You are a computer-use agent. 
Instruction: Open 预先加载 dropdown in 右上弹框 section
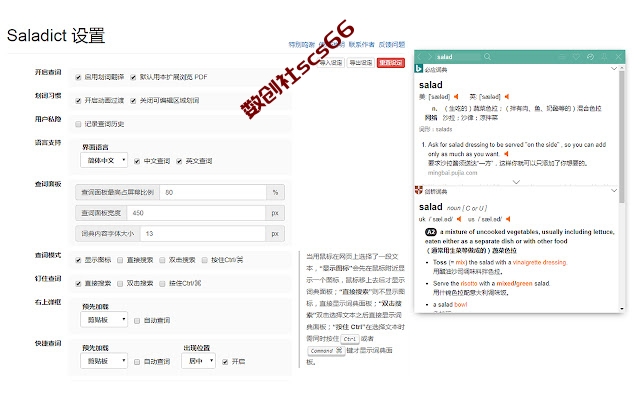point(104,320)
